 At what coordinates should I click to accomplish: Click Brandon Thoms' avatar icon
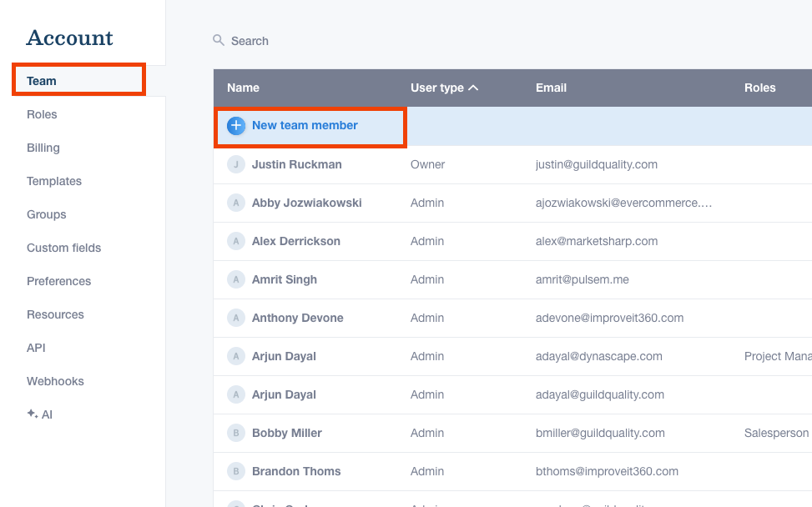click(x=236, y=471)
